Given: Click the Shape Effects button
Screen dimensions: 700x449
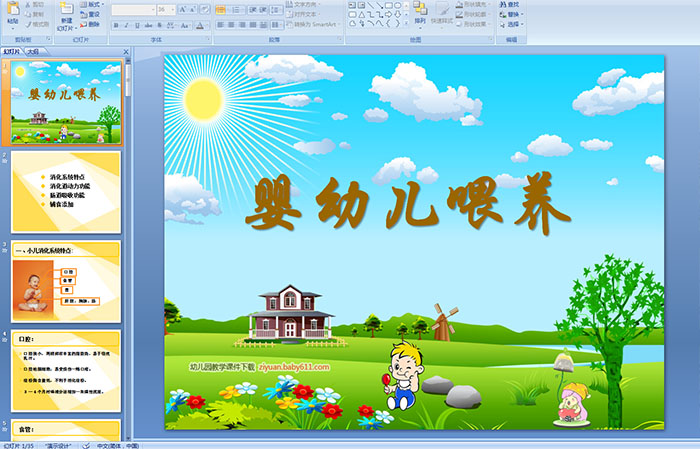Looking at the screenshot, I should [473, 24].
